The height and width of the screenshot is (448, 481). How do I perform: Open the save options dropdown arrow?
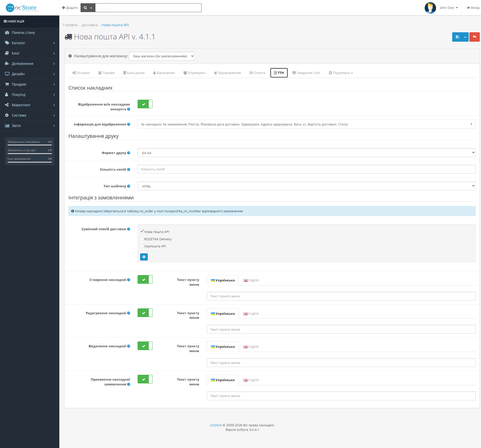click(x=465, y=37)
